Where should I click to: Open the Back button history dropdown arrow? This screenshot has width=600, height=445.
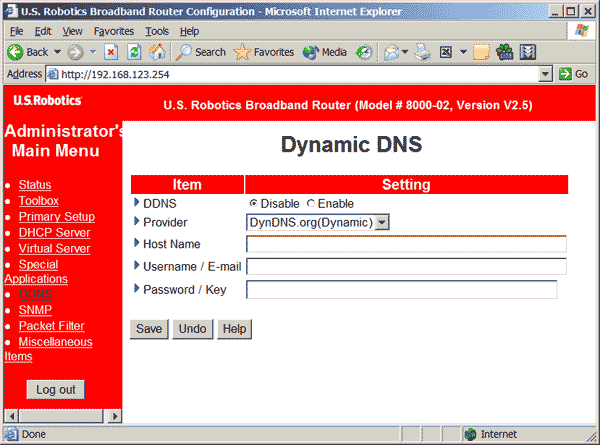click(56, 52)
